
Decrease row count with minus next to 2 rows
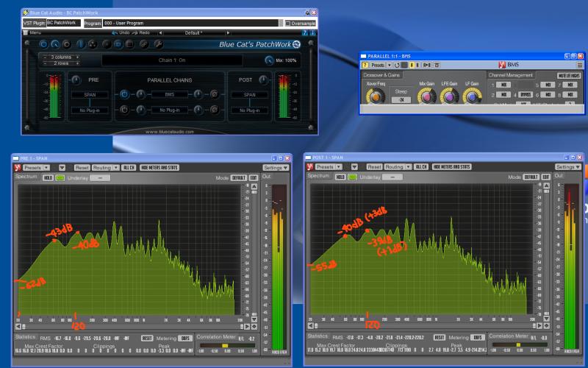tap(45, 63)
